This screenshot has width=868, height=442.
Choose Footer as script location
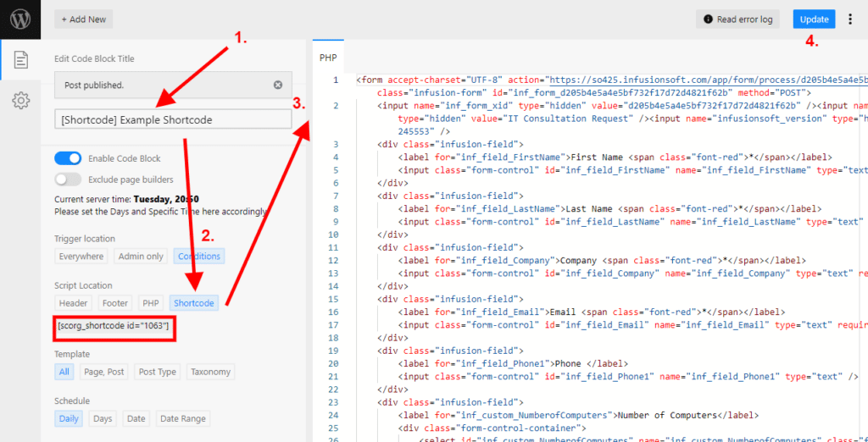(x=115, y=303)
